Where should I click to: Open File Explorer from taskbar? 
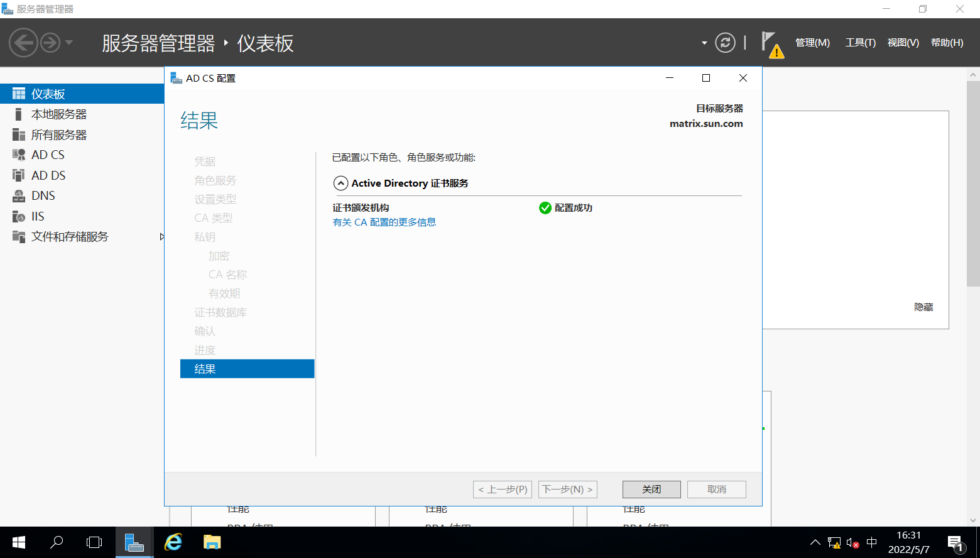click(x=212, y=542)
